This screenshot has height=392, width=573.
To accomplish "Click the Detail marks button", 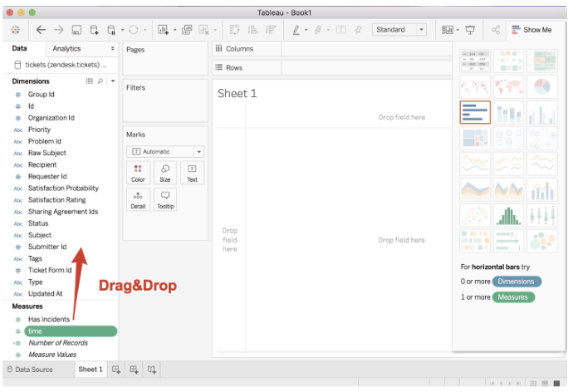I will 138,199.
